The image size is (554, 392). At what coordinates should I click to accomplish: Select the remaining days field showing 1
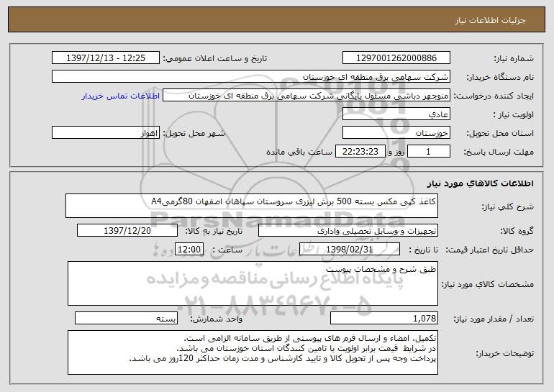tap(429, 152)
